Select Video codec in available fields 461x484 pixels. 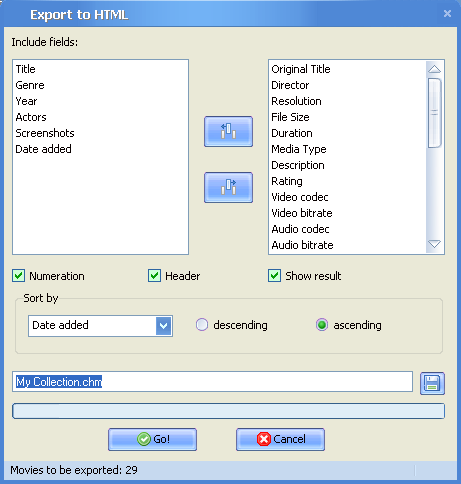(300, 197)
